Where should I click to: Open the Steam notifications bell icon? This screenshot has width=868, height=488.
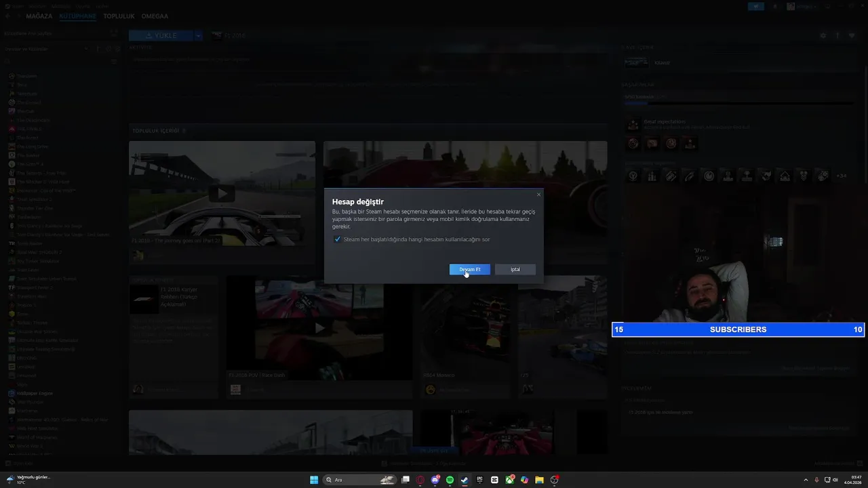click(x=775, y=6)
